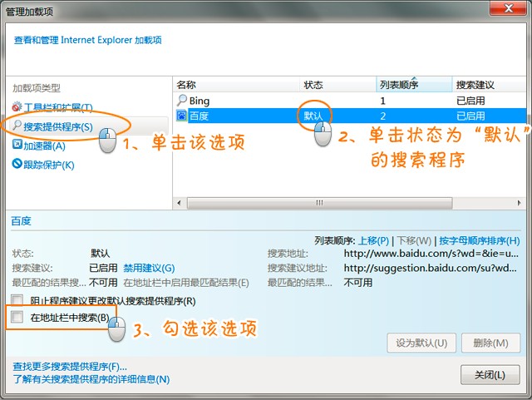Open 查找更多搜索提供程序 link
The image size is (532, 400).
click(70, 366)
